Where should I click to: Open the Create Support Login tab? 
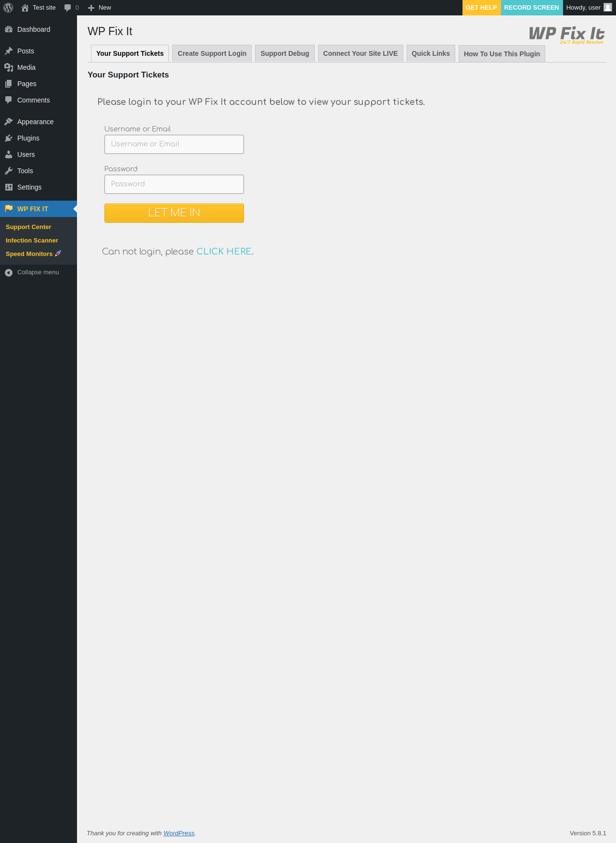pyautogui.click(x=212, y=53)
